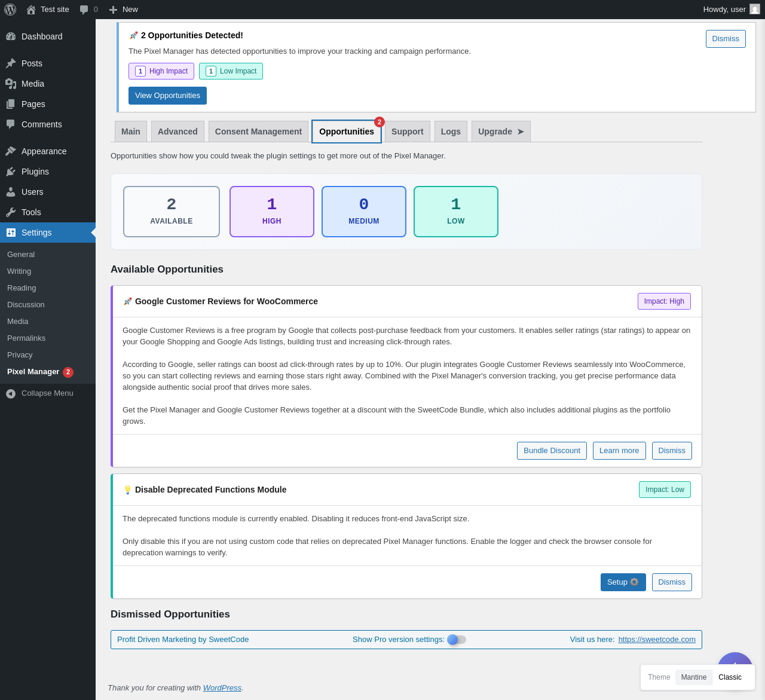Viewport: 765px width, 700px height.
Task: Click Profit Driven Marketing by SweetCode
Action: (183, 640)
